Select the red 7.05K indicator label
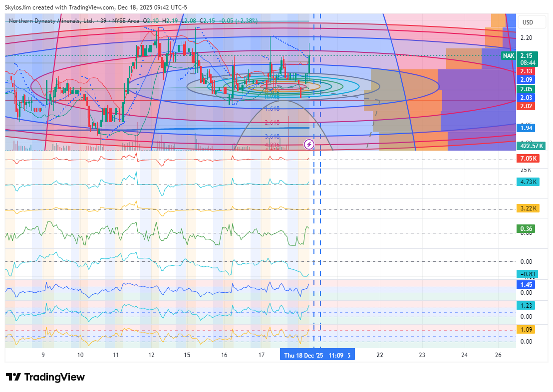Image resolution: width=553 pixels, height=392 pixels. pyautogui.click(x=528, y=159)
